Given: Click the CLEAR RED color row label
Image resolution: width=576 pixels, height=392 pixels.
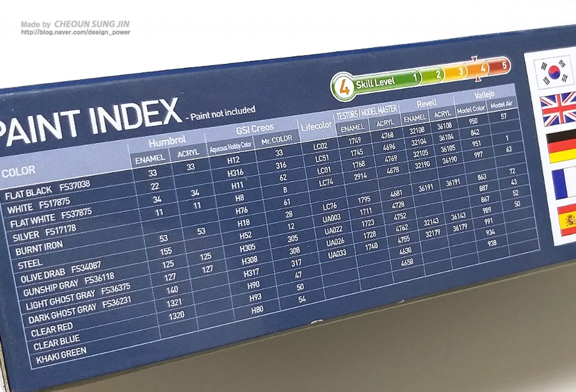Looking at the screenshot, I should point(52,329).
